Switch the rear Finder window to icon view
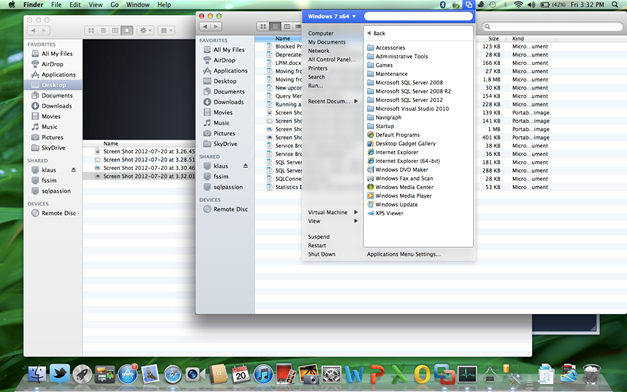Viewport: 627px width, 392px height. [x=91, y=30]
